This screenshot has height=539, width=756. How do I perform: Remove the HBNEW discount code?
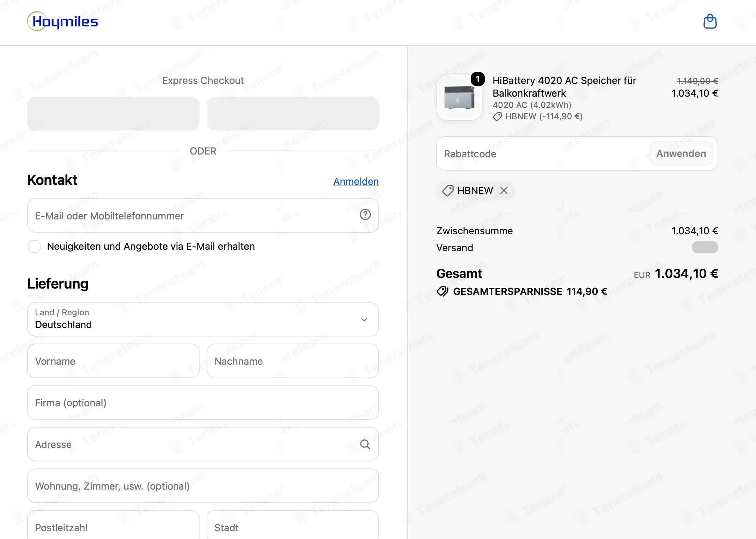pos(504,190)
